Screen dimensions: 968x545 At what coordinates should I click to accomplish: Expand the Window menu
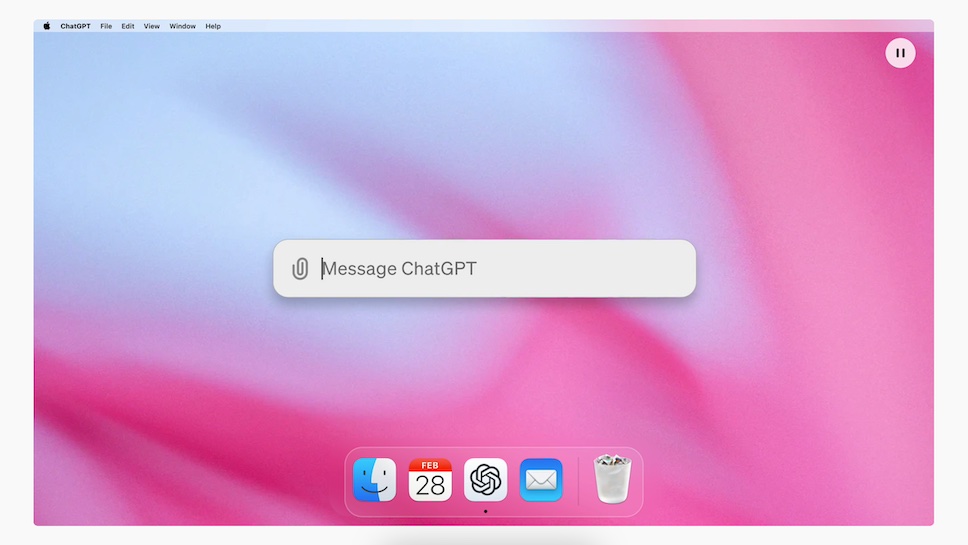point(182,26)
